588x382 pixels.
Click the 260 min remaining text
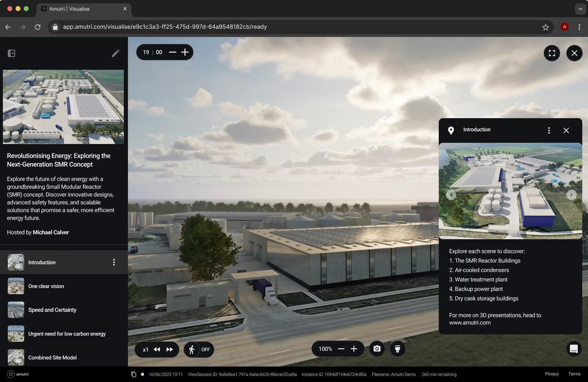pyautogui.click(x=439, y=374)
